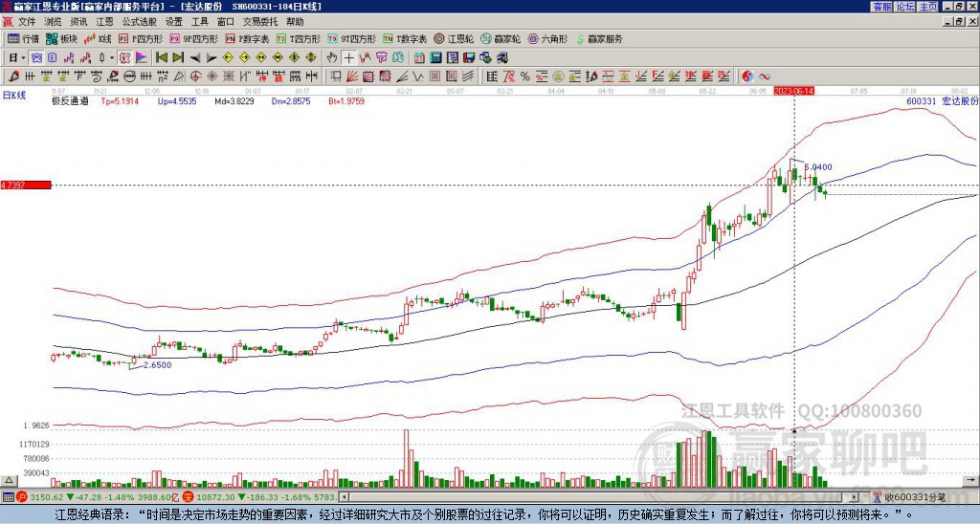Open 赢家服务 from toolbar
The height and width of the screenshot is (524, 980).
pos(599,38)
